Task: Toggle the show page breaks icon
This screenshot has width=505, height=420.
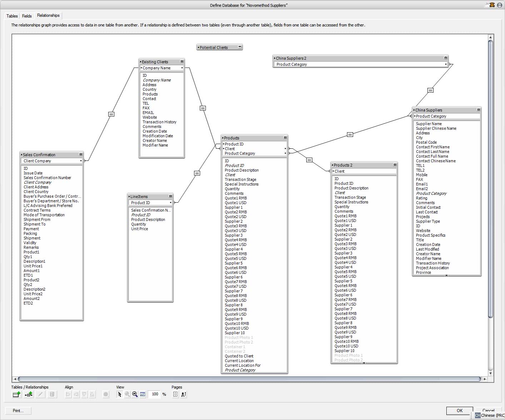Action: pyautogui.click(x=175, y=394)
